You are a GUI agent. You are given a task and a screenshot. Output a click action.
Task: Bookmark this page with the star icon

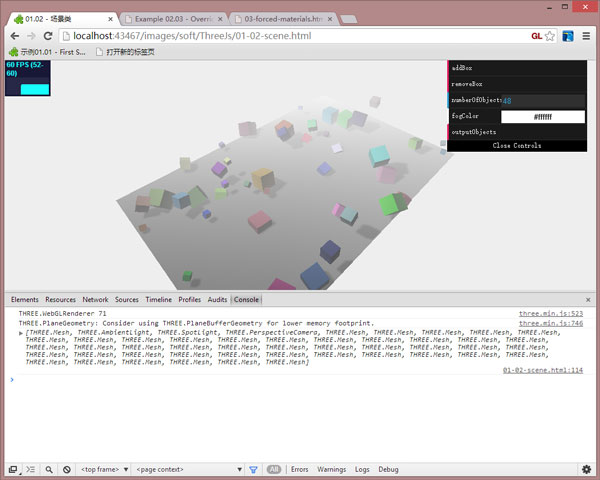tap(550, 36)
